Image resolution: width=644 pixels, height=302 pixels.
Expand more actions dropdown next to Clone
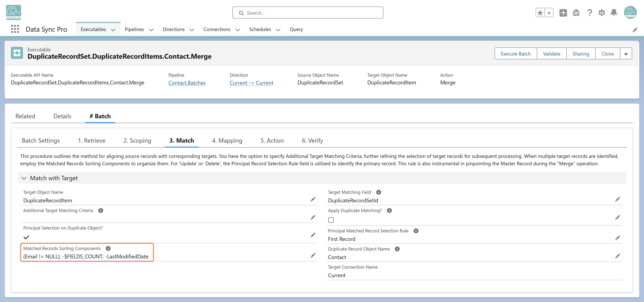[626, 54]
